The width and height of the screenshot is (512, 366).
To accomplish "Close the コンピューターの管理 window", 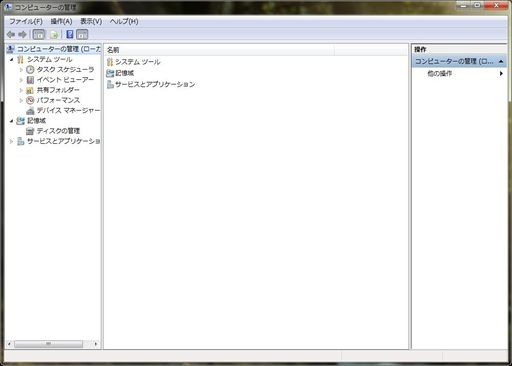I will pyautogui.click(x=496, y=5).
